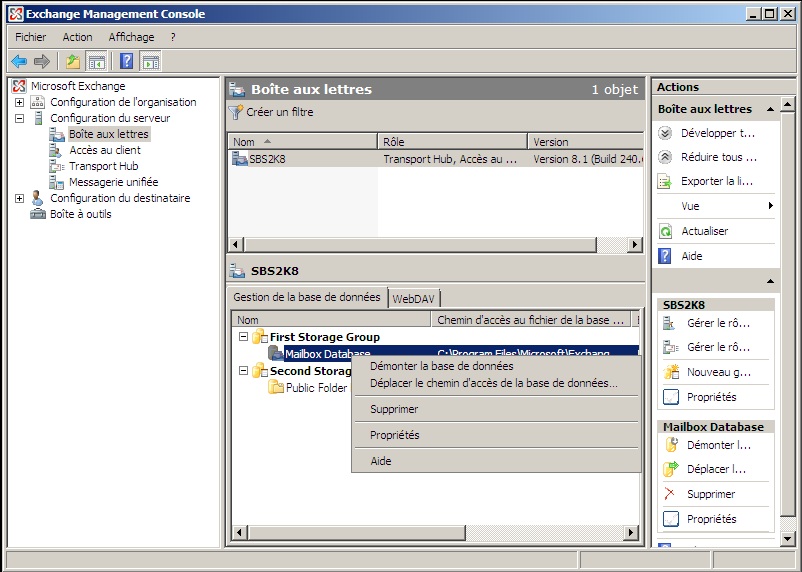Open the Affichage menu
Image resolution: width=802 pixels, height=572 pixels.
[131, 37]
